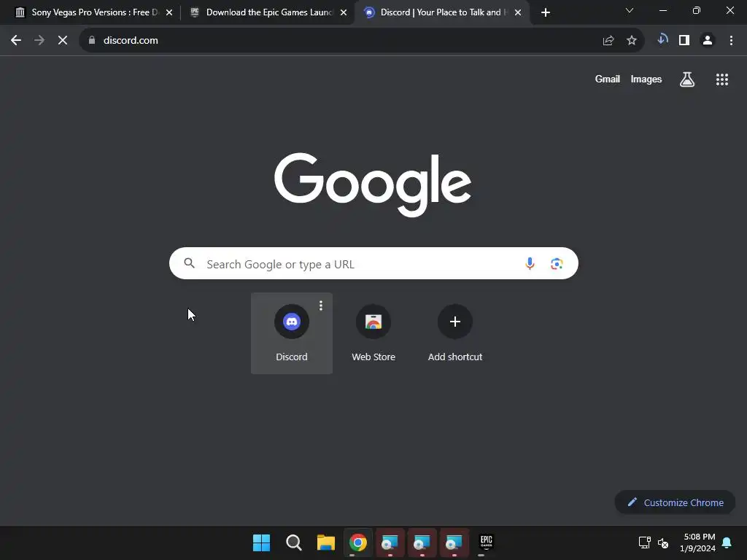Screen dimensions: 747x560
Task: Click the muted volume tray icon
Action: coord(663,542)
